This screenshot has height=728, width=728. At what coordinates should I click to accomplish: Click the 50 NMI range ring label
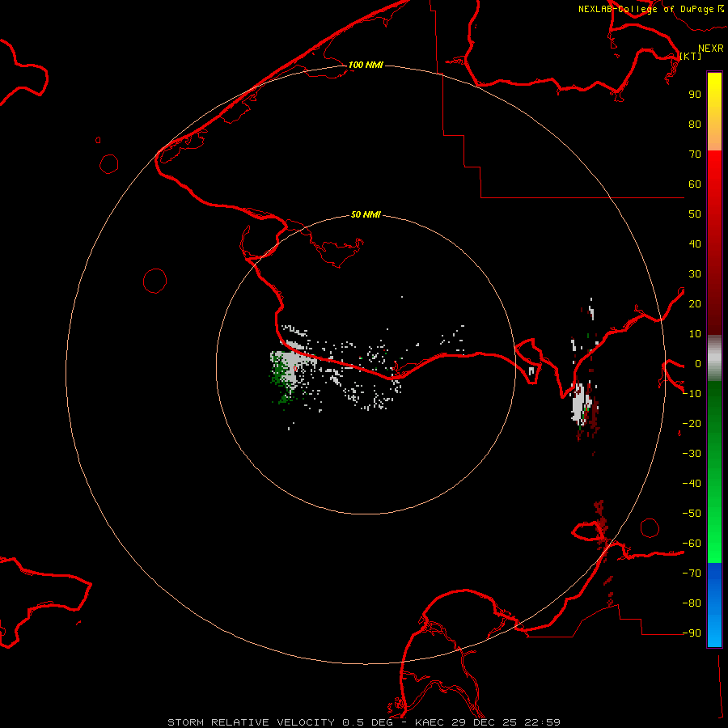click(x=366, y=214)
